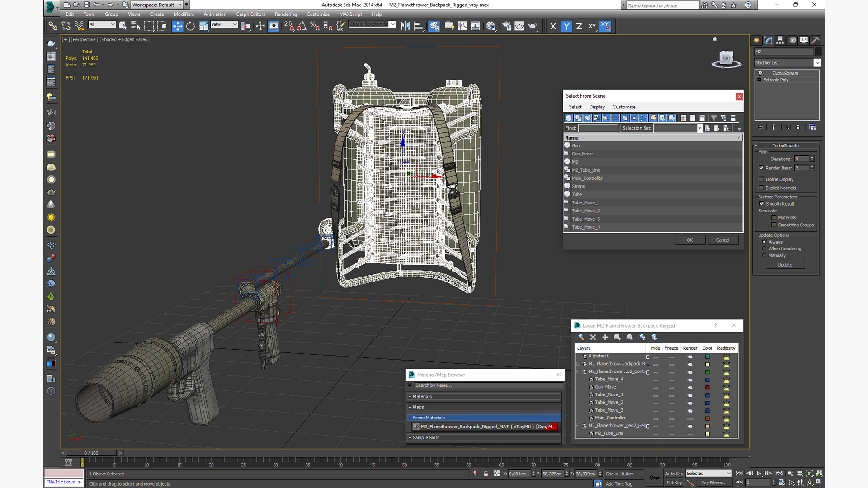Toggle Display Geometry filter in Select From Scene

point(569,118)
